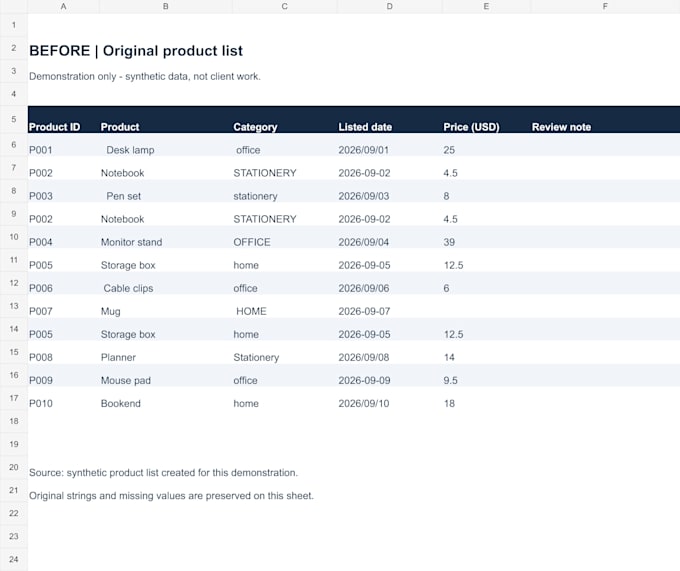Select row 1 header
This screenshot has height=571, width=680.
pyautogui.click(x=14, y=25)
